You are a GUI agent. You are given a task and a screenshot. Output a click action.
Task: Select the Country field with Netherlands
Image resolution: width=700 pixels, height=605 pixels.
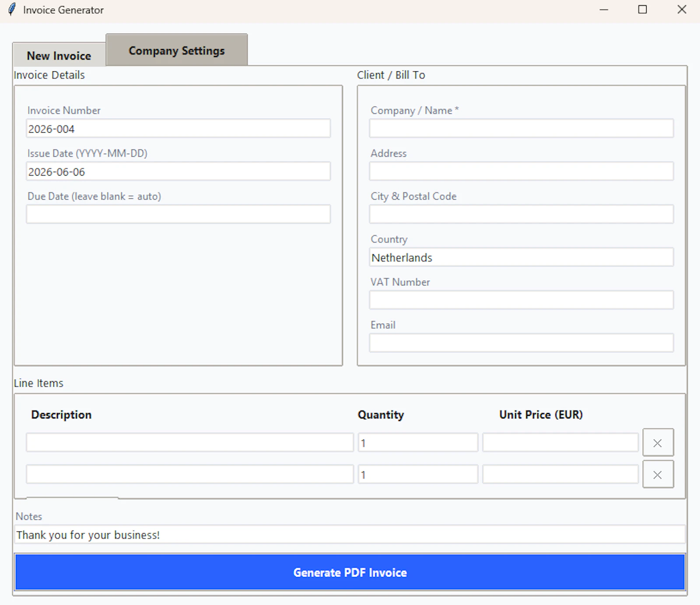(x=521, y=257)
